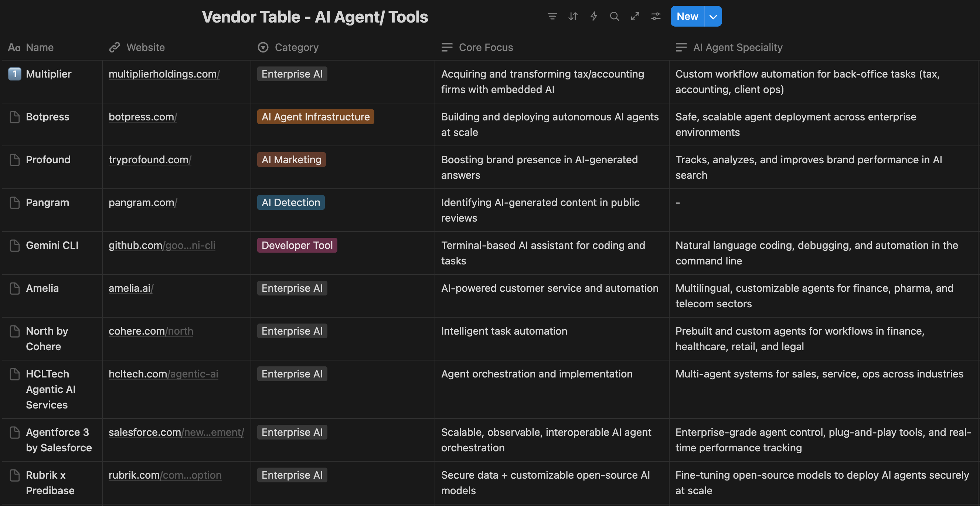Open the hcltech.com/agentic-ai link
The image size is (980, 506).
163,374
